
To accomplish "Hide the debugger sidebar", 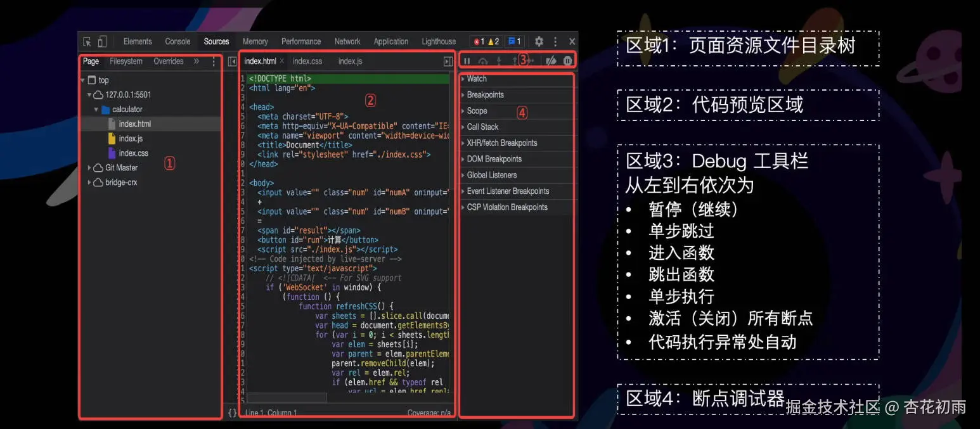I will 448,61.
